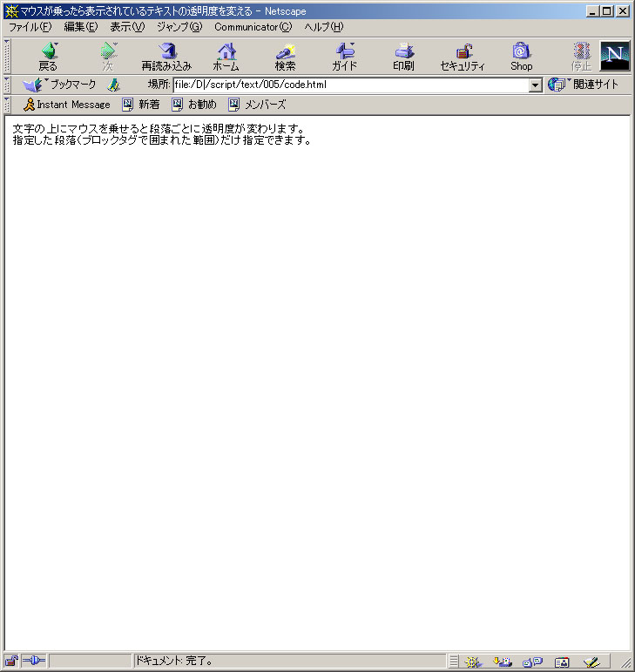635x672 pixels.
Task: Open the 検索 search tool
Action: click(x=285, y=57)
